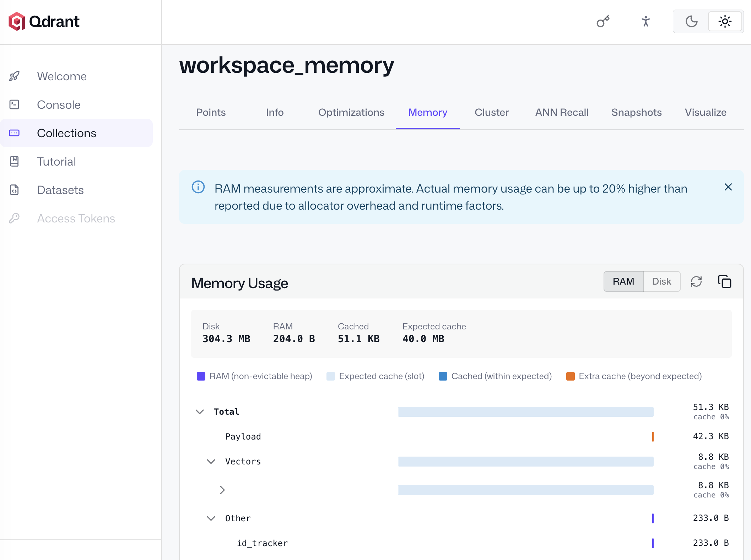This screenshot has height=560, width=751.
Task: Open the Visualize tab
Action: click(706, 112)
